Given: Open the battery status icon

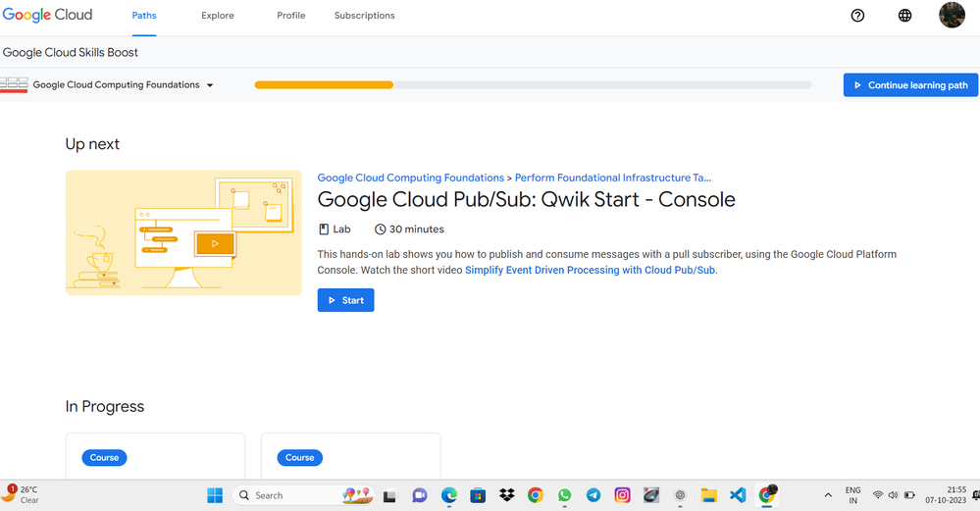Looking at the screenshot, I should (x=909, y=495).
